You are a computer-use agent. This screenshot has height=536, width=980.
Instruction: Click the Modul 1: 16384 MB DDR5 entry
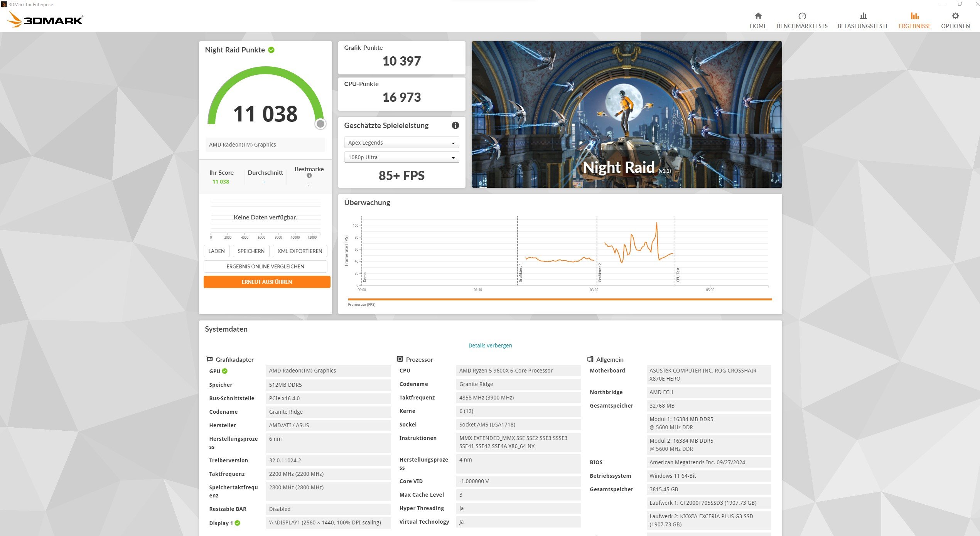(x=708, y=423)
